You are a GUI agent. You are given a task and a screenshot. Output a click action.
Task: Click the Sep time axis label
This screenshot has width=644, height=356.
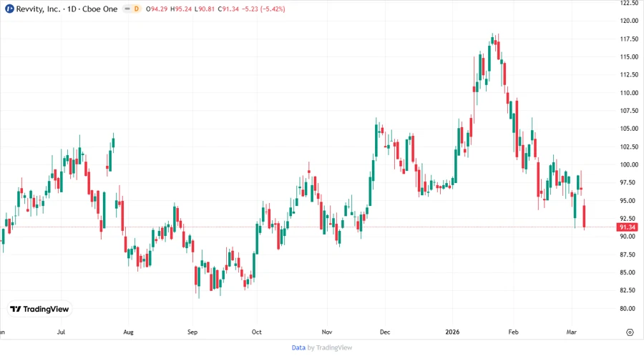pos(192,332)
